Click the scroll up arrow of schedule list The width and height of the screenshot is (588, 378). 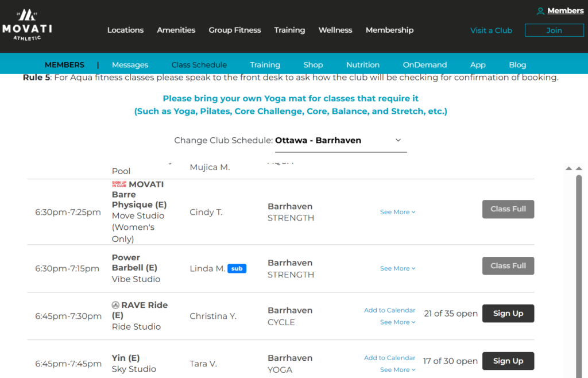point(579,168)
